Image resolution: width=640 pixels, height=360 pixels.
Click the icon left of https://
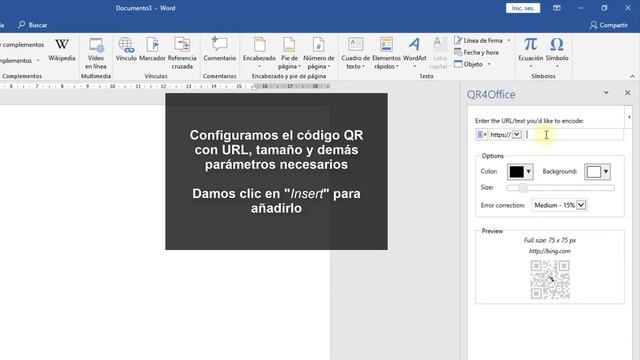pos(482,134)
